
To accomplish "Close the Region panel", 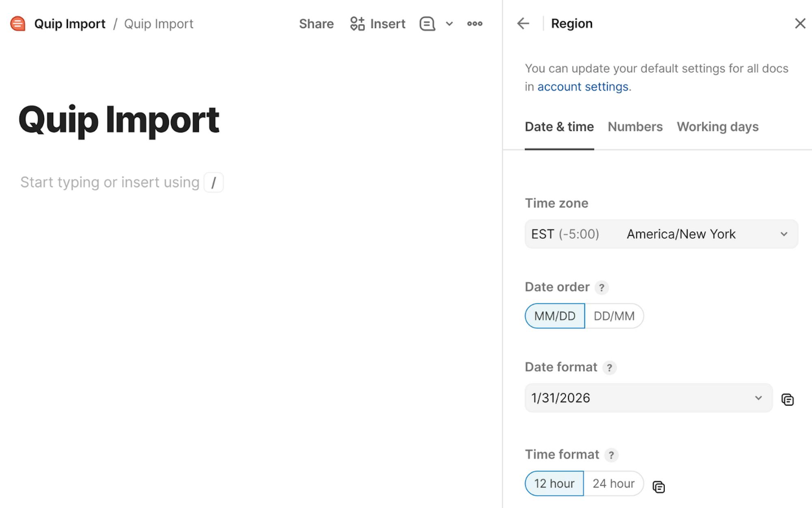I will 800,24.
